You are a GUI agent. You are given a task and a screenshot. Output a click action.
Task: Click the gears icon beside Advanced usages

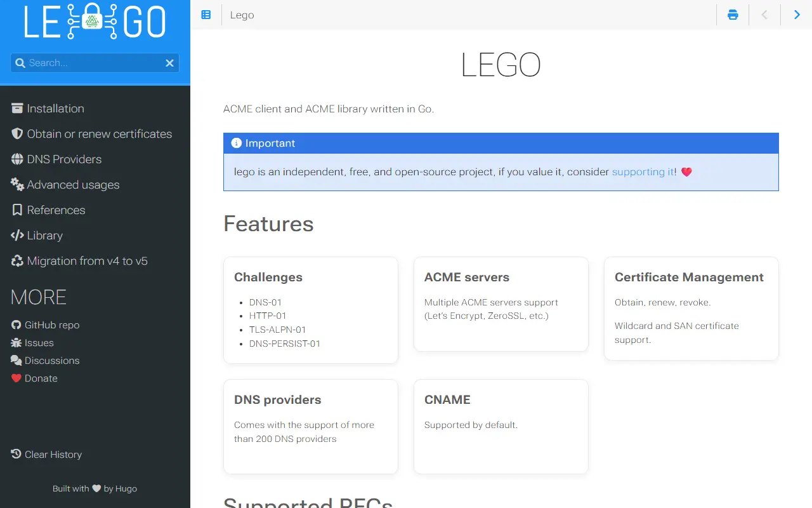17,185
